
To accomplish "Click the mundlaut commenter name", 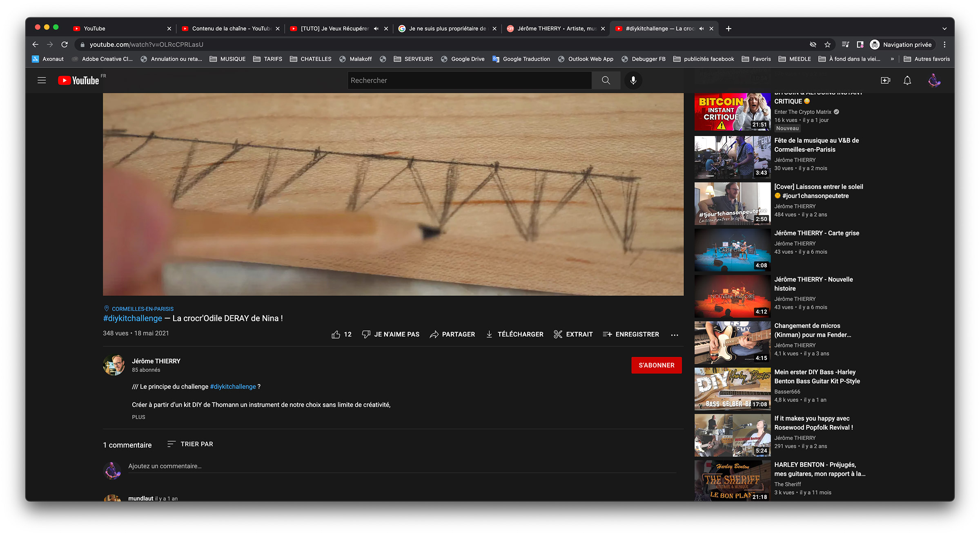I will (140, 499).
